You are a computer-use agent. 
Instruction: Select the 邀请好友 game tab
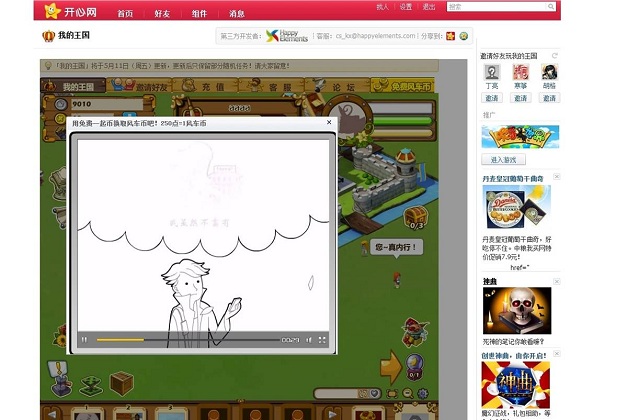point(140,86)
